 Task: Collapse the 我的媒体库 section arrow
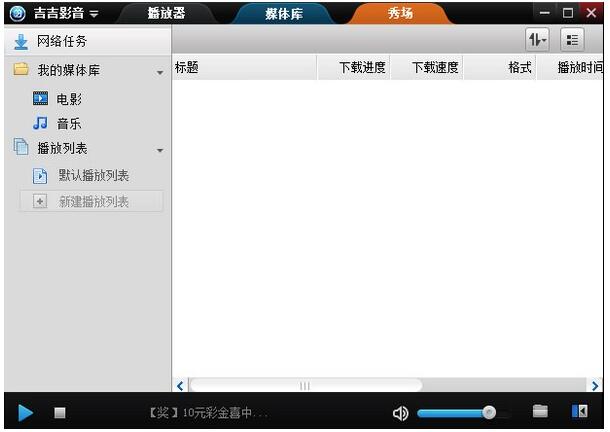pos(160,73)
